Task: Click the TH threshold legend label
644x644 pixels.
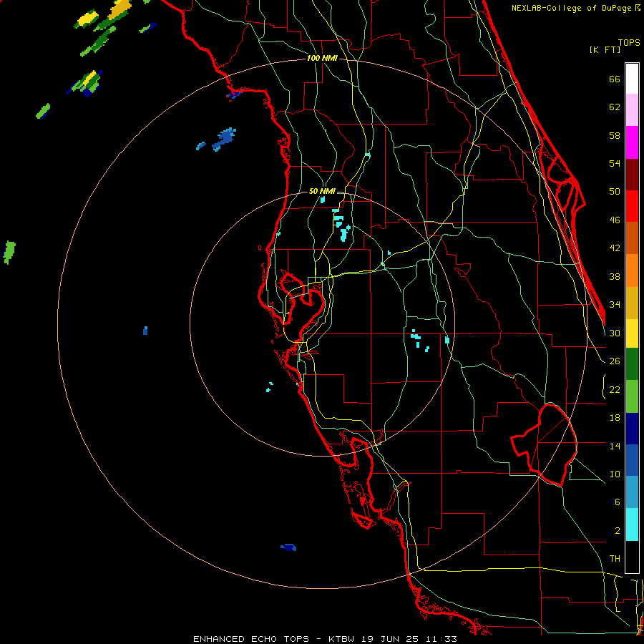Action: [615, 559]
